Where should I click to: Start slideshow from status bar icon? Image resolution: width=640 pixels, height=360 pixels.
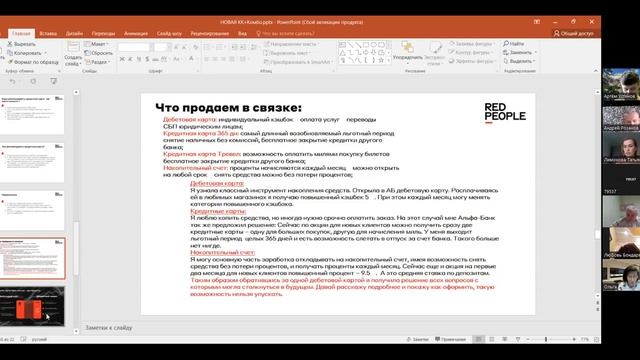[518, 339]
